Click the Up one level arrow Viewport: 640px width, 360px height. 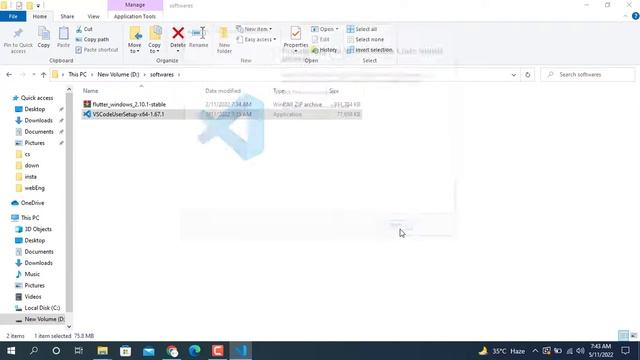click(43, 75)
